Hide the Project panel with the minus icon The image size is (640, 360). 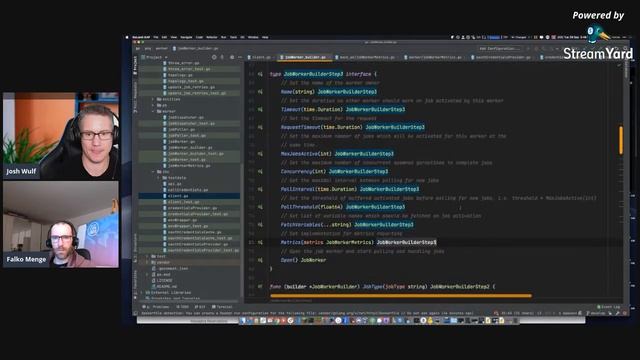click(x=240, y=57)
